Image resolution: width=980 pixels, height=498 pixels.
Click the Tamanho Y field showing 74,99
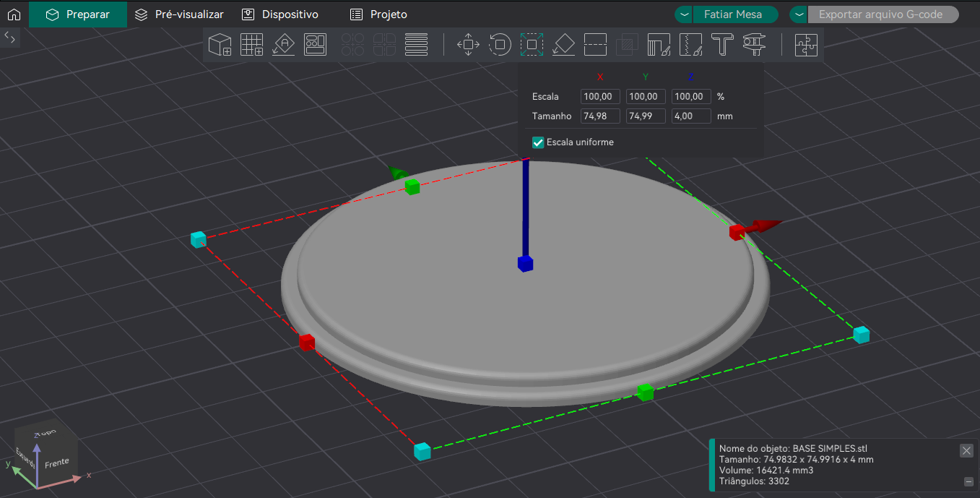pos(646,116)
